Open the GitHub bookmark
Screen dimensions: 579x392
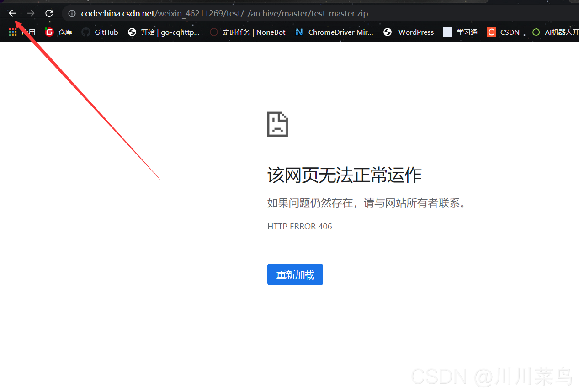pyautogui.click(x=100, y=32)
